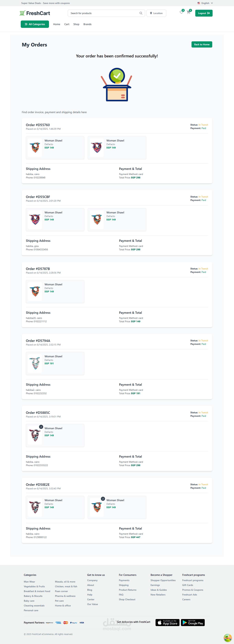Click the shawl thumbnail in order #D5794A
234x644 pixels.
[35, 363]
